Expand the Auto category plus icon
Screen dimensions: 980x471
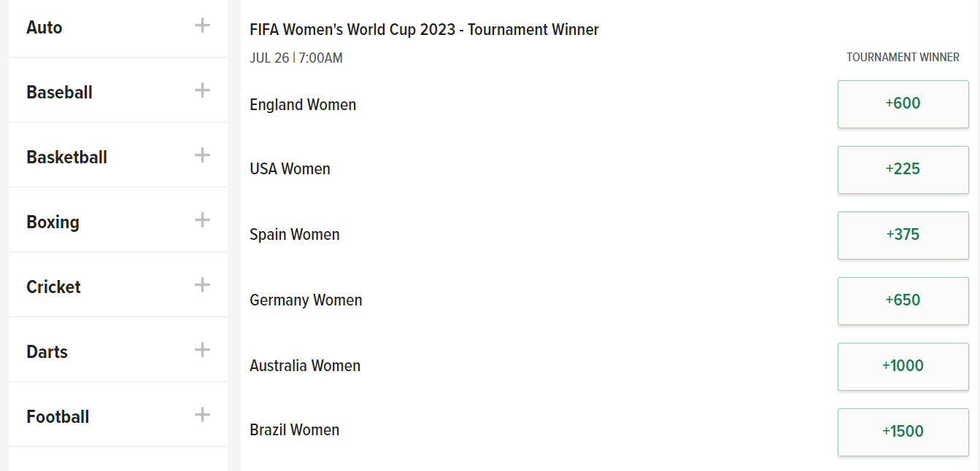coord(202,26)
